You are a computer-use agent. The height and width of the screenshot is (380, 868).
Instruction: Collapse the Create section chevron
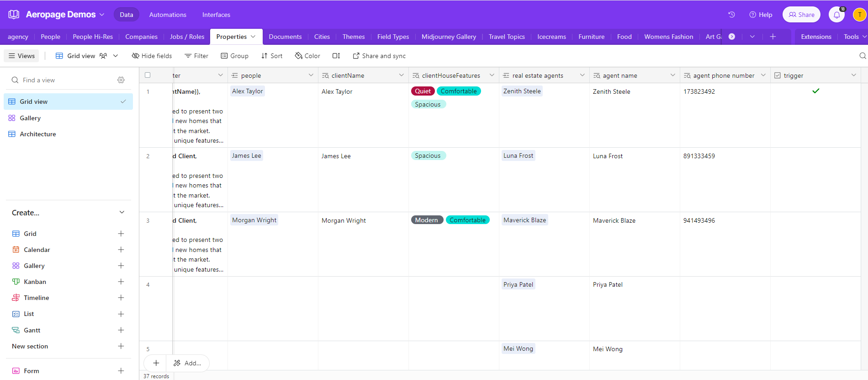pos(122,212)
